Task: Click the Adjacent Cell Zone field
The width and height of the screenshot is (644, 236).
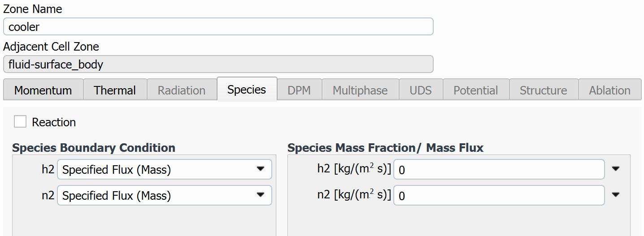Action: [218, 64]
